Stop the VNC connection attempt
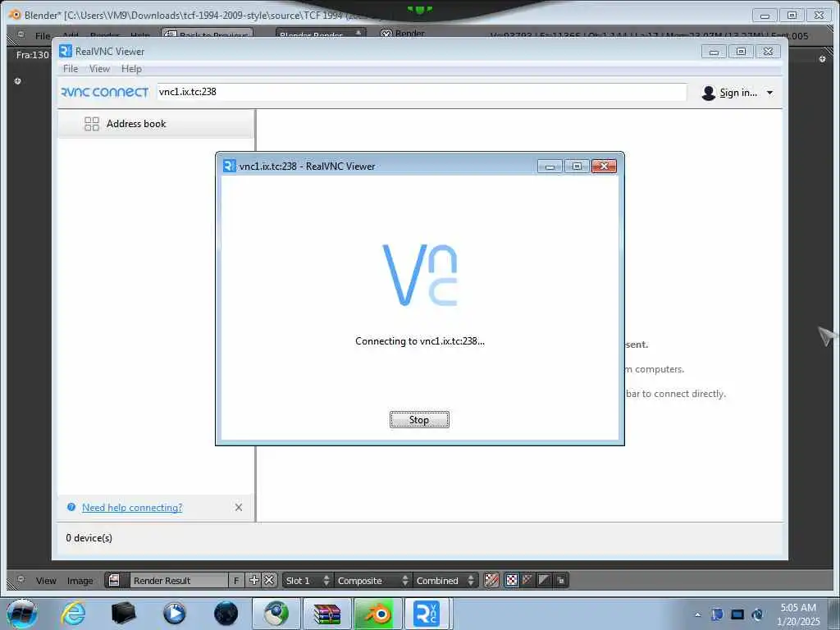 [x=419, y=419]
